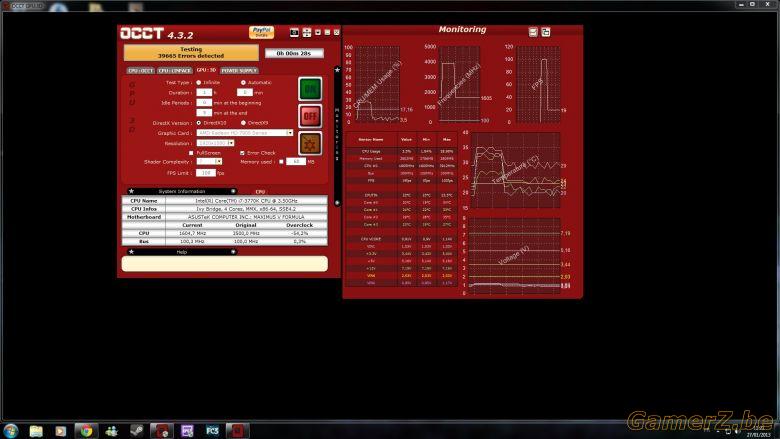Choose the DirectX9 radio option
Viewport: 780px width, 439px height.
pos(243,123)
